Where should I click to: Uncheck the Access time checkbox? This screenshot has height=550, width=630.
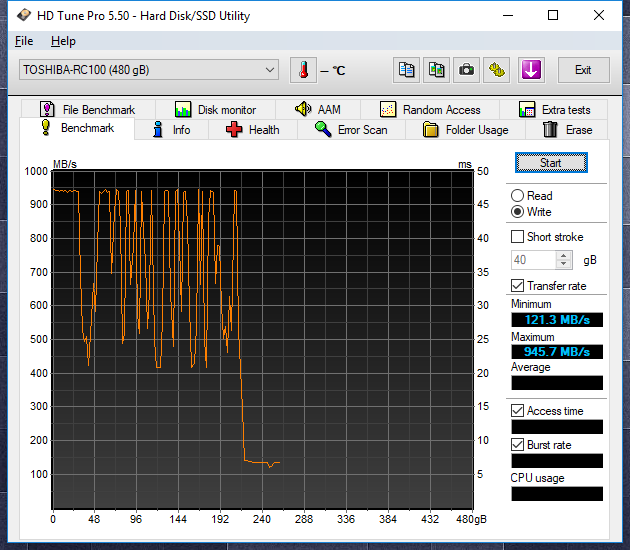518,411
